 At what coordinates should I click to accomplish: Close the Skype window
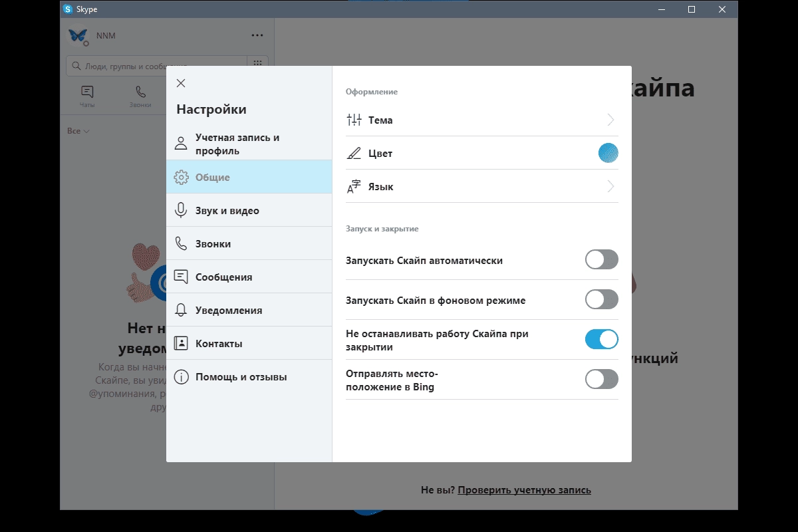point(722,9)
